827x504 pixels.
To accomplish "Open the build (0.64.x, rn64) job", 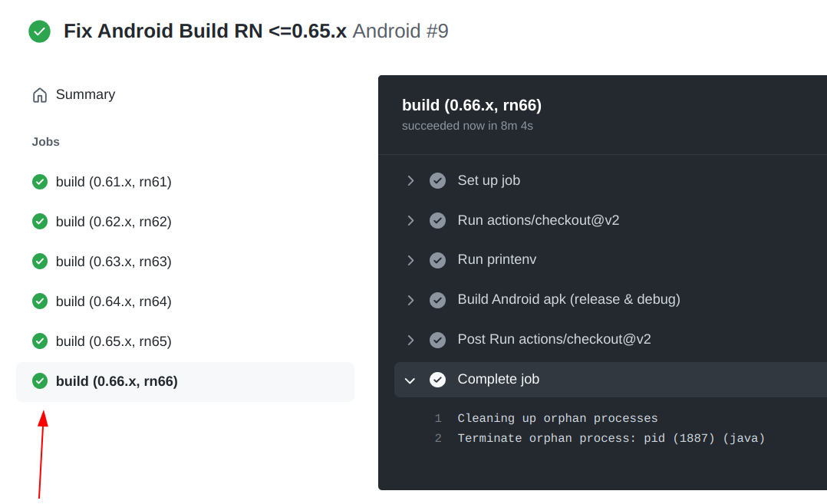I will pos(113,301).
